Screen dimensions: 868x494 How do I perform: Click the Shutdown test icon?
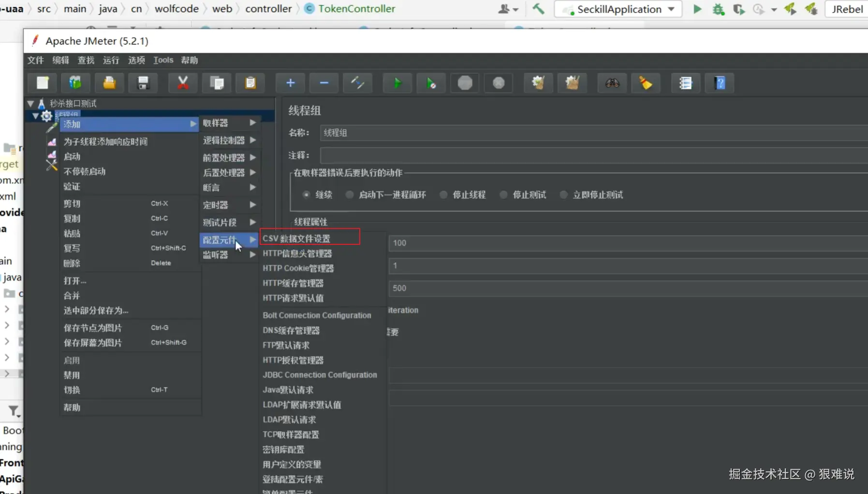499,83
